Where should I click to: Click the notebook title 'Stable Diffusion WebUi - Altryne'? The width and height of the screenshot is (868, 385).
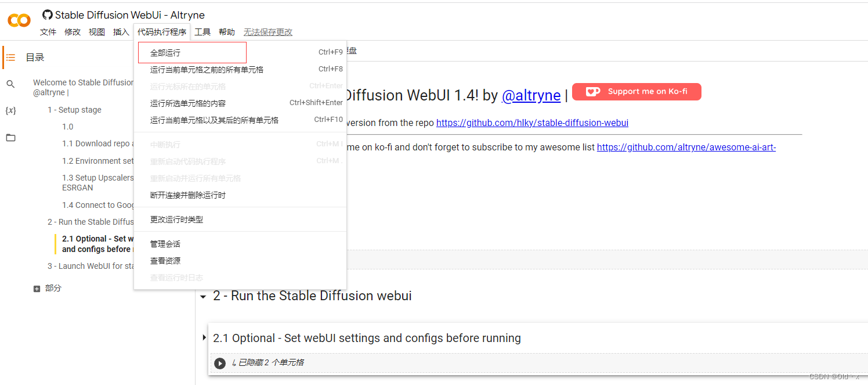click(x=130, y=15)
